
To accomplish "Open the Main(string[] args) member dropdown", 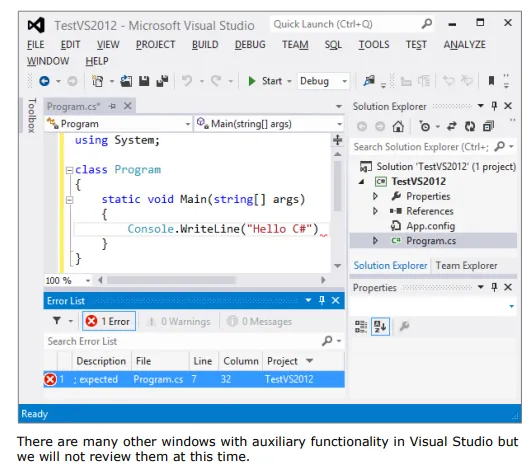I will [339, 124].
